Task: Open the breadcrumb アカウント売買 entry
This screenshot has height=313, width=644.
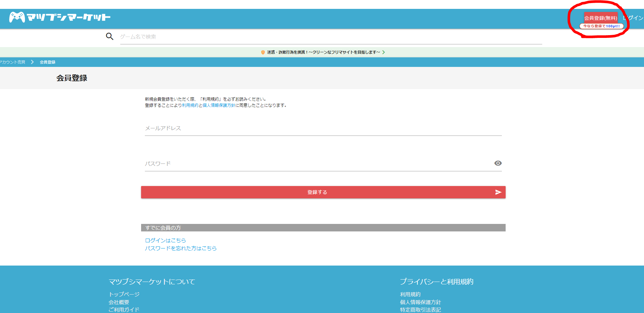Action: point(12,62)
